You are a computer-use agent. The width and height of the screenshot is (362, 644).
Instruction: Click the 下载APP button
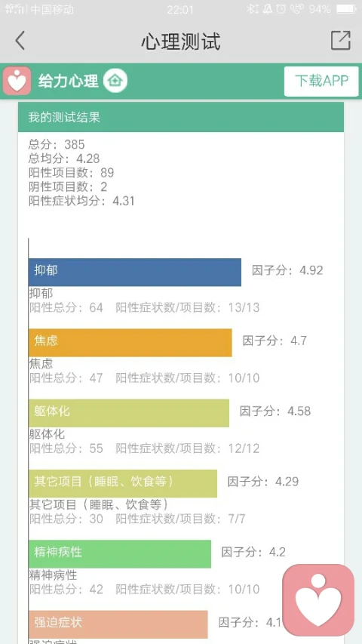point(321,82)
